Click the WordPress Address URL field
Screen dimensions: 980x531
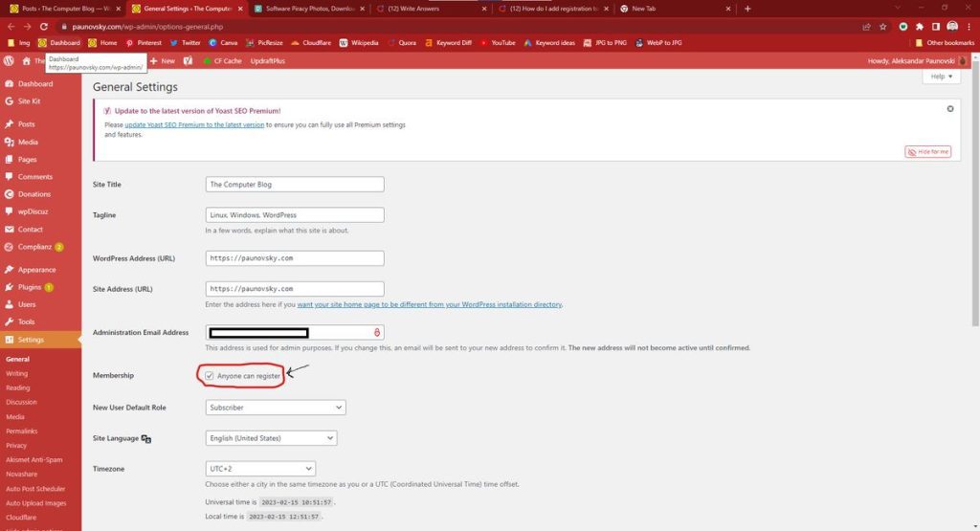[295, 258]
